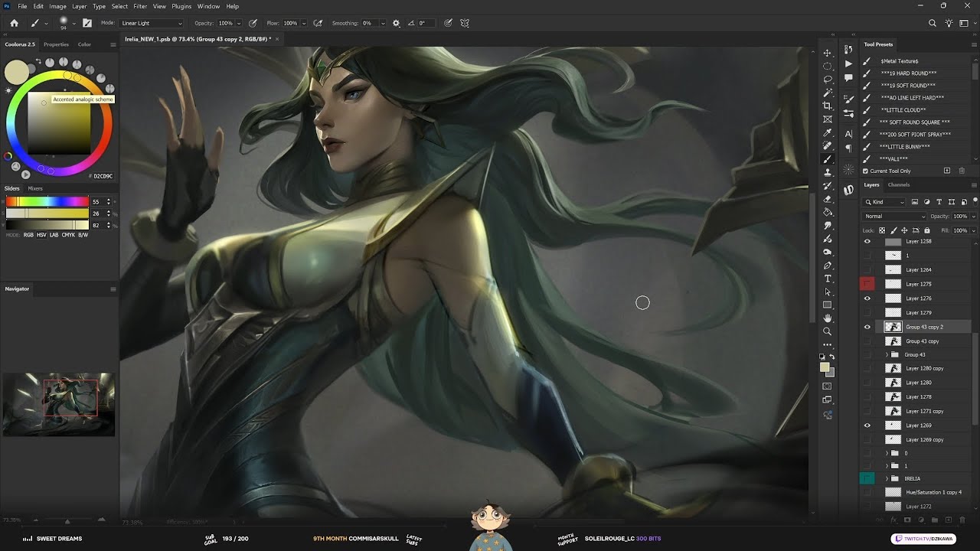The width and height of the screenshot is (980, 551).
Task: Click hex color field D2CD9C
Action: 103,176
